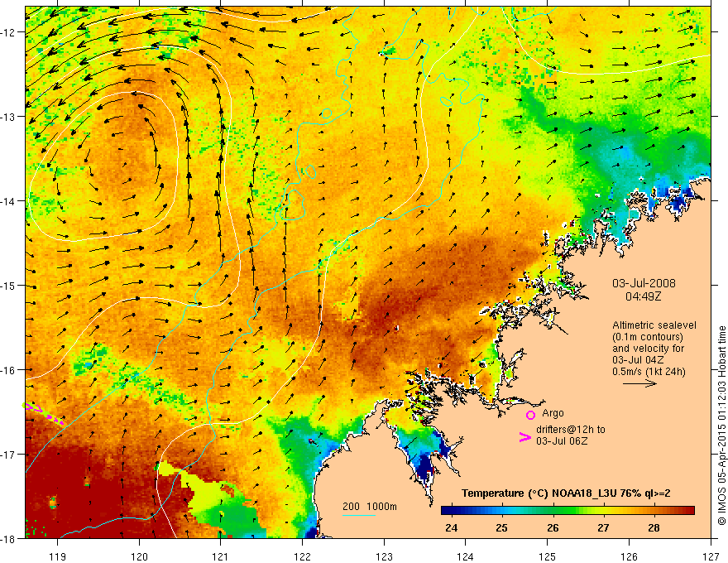
Task: Click the longitude axis label '123'
Action: [x=384, y=556]
